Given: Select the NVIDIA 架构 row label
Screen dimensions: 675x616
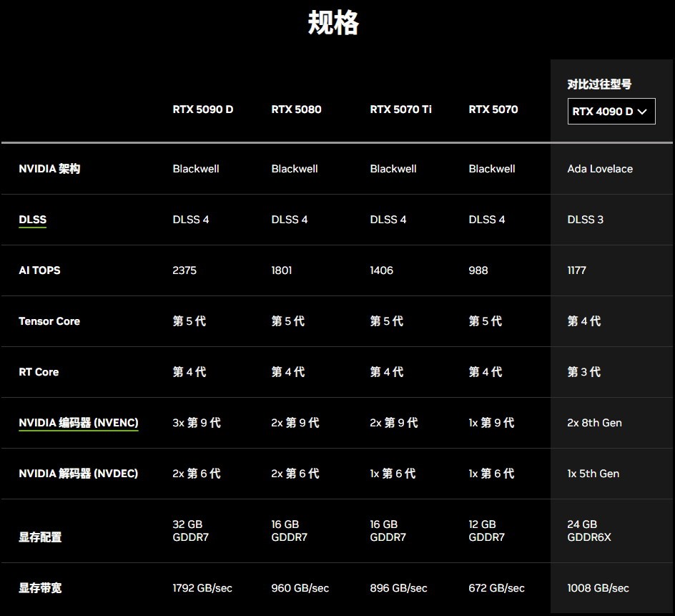Looking at the screenshot, I should (x=49, y=169).
